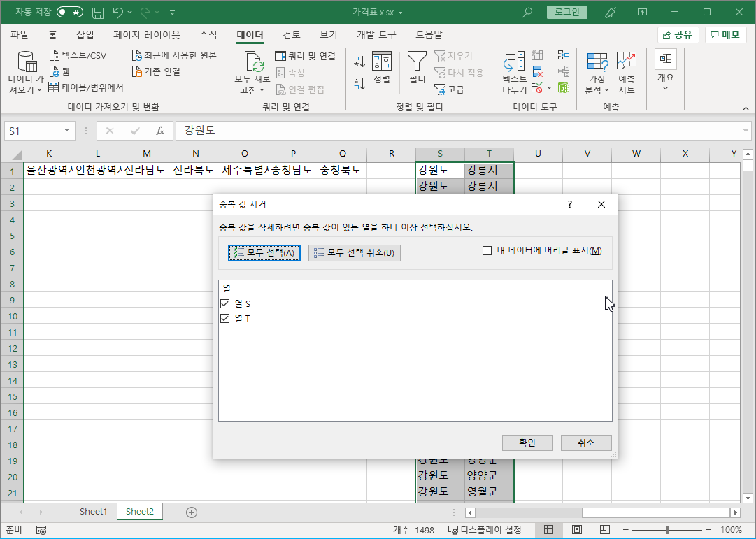Click the zoom in plus button
This screenshot has height=539, width=756.
[x=708, y=530]
